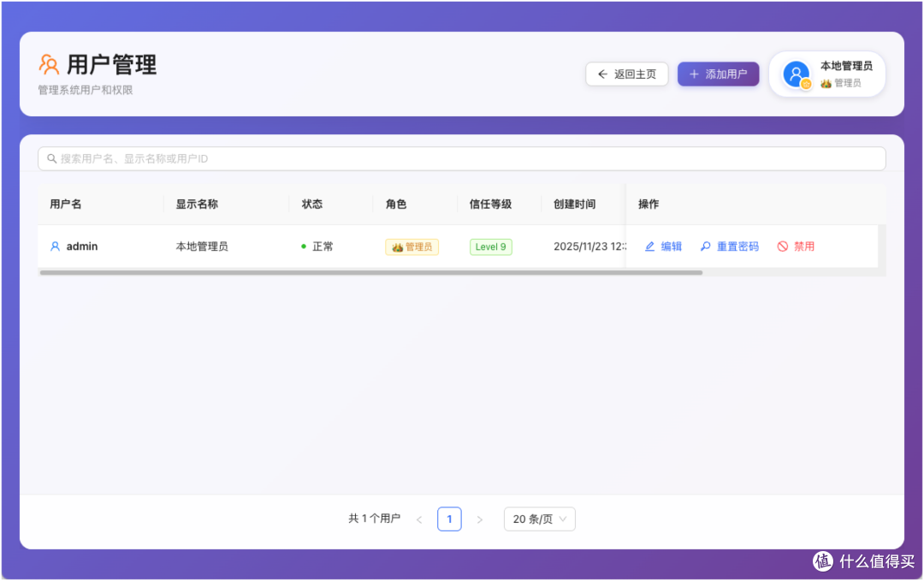Click the 返回主页 button
Screen dimensions: 924x581
[x=626, y=74]
